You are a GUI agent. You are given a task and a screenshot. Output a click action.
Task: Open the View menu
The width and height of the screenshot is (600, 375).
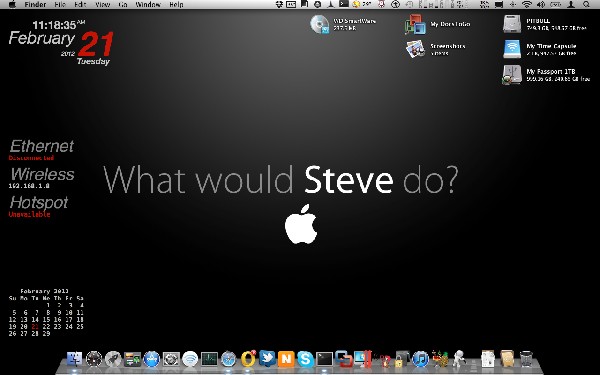pos(102,5)
